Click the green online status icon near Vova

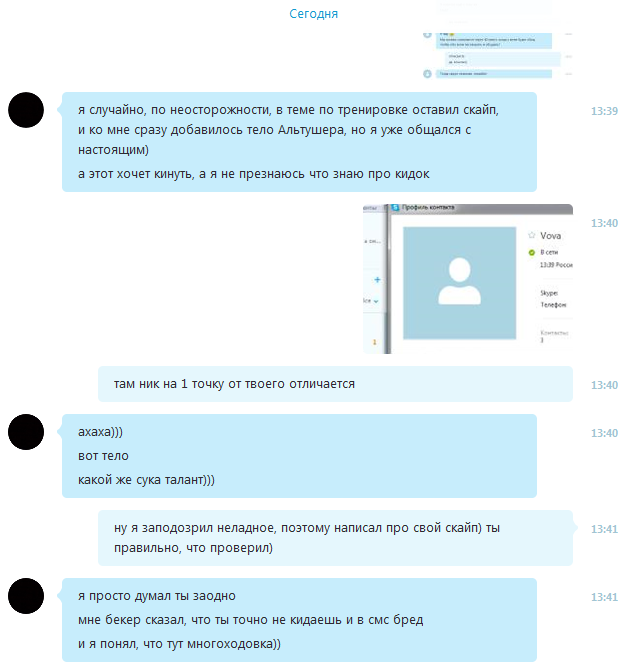pyautogui.click(x=532, y=252)
